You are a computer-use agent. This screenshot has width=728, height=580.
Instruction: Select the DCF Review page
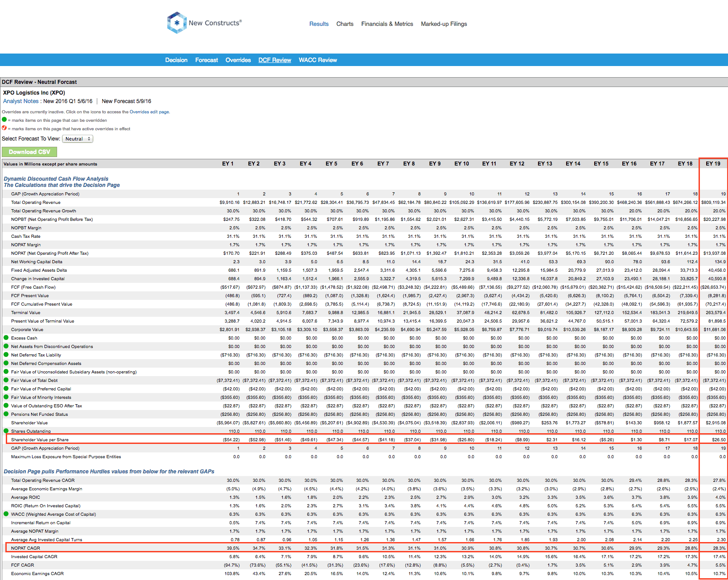point(275,60)
